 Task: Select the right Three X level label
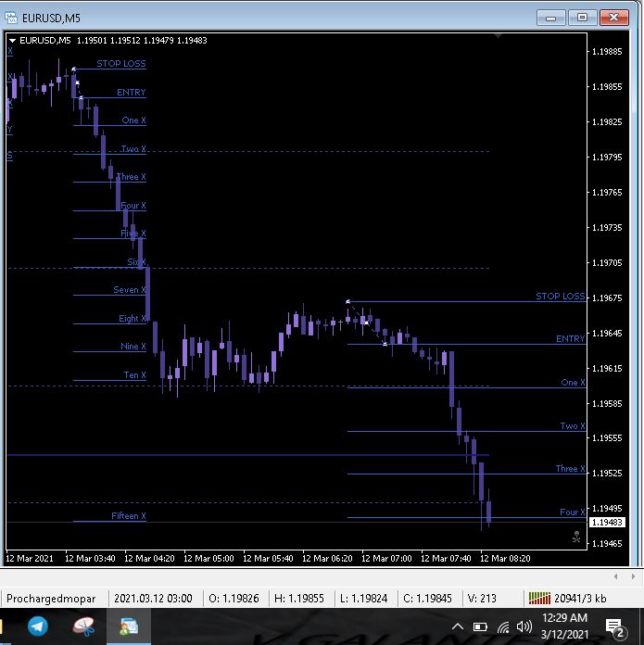tap(570, 469)
